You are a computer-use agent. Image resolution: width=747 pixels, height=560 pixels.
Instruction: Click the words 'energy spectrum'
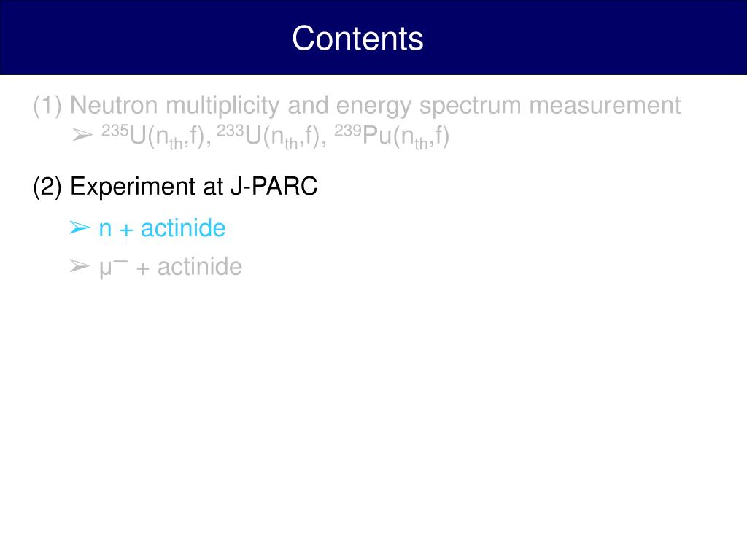click(429, 106)
